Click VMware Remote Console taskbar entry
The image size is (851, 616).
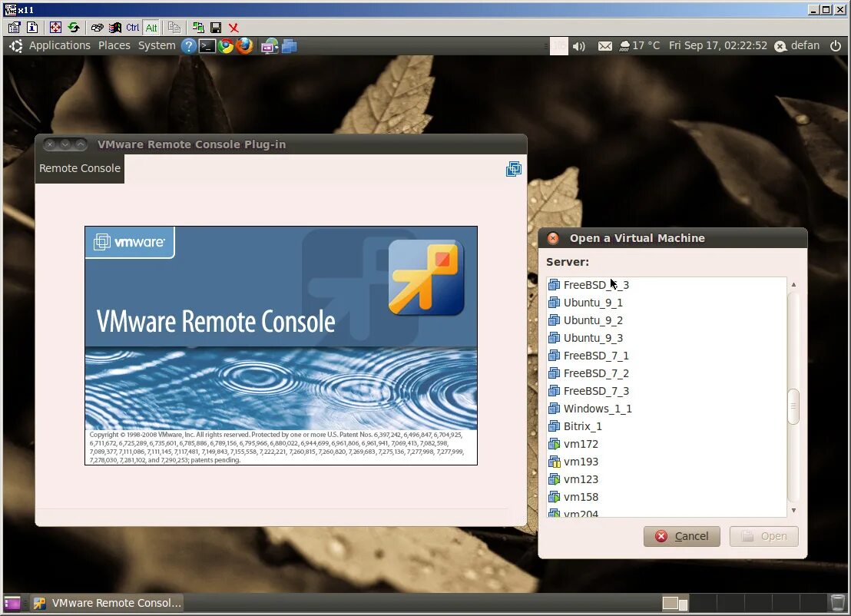pyautogui.click(x=106, y=603)
